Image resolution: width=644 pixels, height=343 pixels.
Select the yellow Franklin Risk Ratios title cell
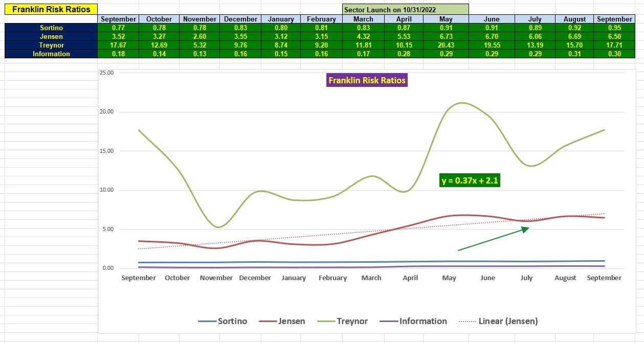pyautogui.click(x=51, y=9)
